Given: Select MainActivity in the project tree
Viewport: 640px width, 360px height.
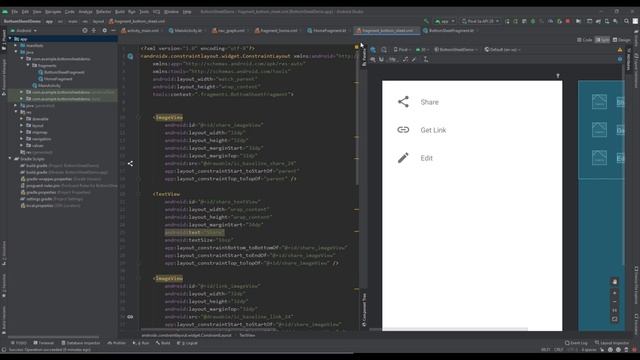Looking at the screenshot, I should pyautogui.click(x=47, y=86).
